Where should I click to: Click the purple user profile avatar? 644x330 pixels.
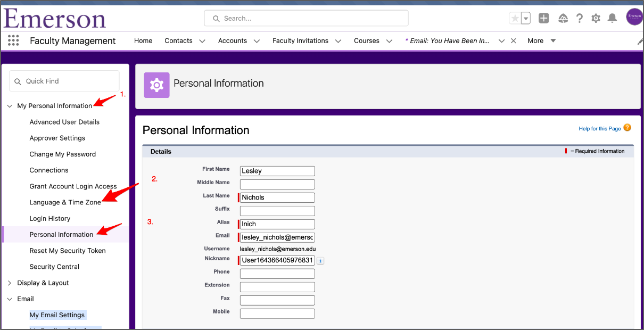click(634, 17)
